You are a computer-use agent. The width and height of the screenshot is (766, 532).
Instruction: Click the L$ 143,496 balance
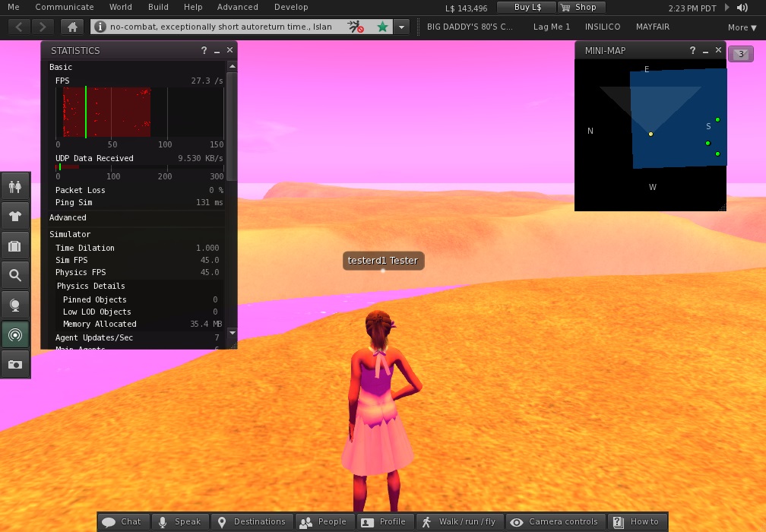coord(466,8)
